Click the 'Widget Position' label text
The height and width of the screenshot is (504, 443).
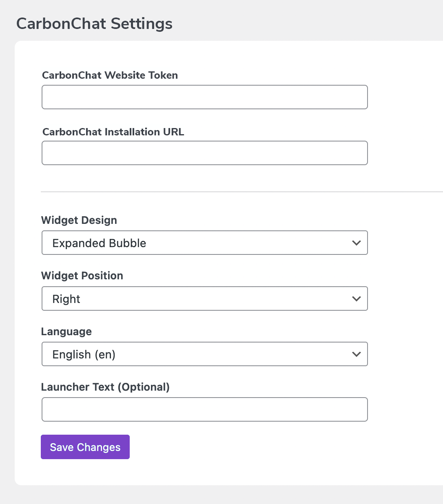(x=82, y=276)
